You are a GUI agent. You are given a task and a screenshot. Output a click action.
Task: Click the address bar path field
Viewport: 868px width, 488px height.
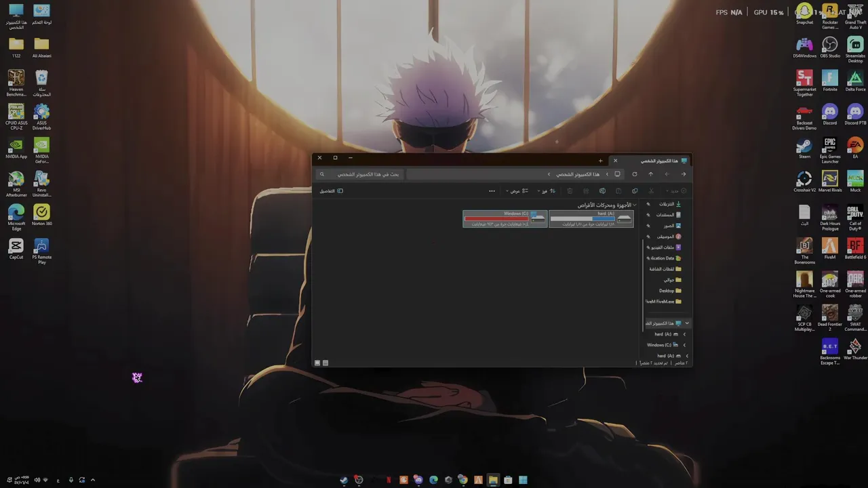pos(515,174)
